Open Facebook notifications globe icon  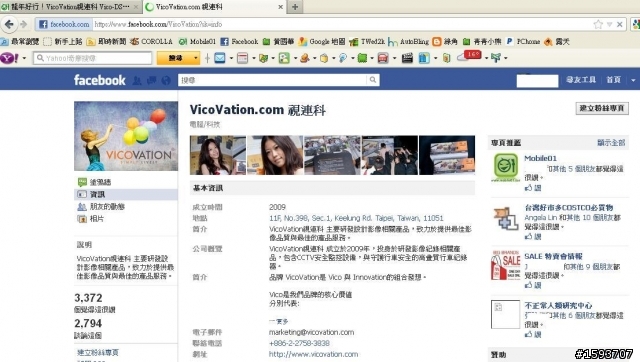(x=166, y=80)
